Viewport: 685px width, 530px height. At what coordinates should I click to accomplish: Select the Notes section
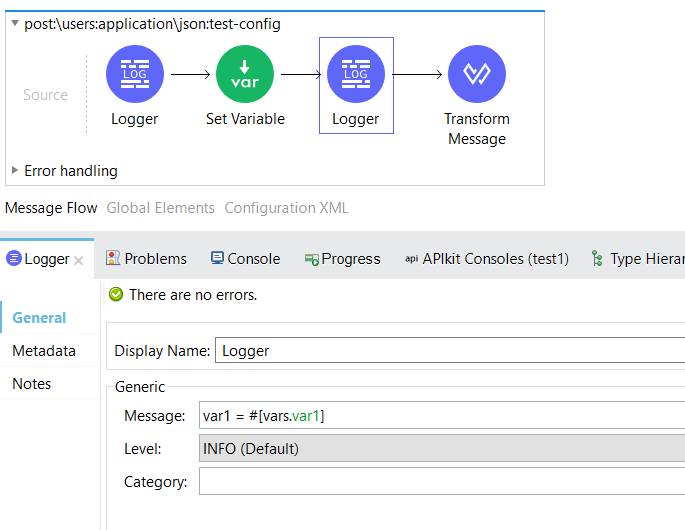tap(31, 384)
